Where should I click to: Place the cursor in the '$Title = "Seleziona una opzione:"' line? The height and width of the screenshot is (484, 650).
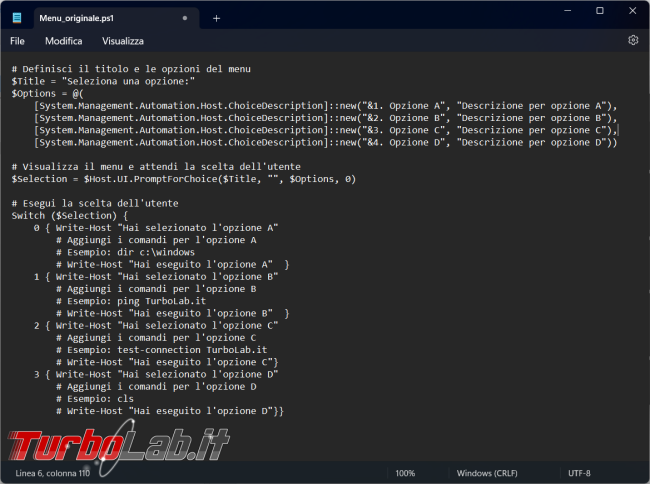103,81
